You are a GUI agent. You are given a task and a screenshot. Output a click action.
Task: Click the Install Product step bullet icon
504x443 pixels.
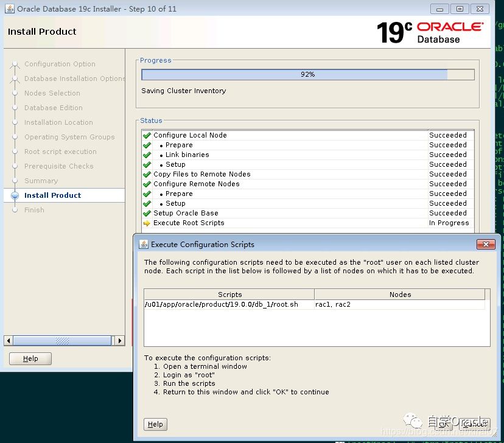15,195
